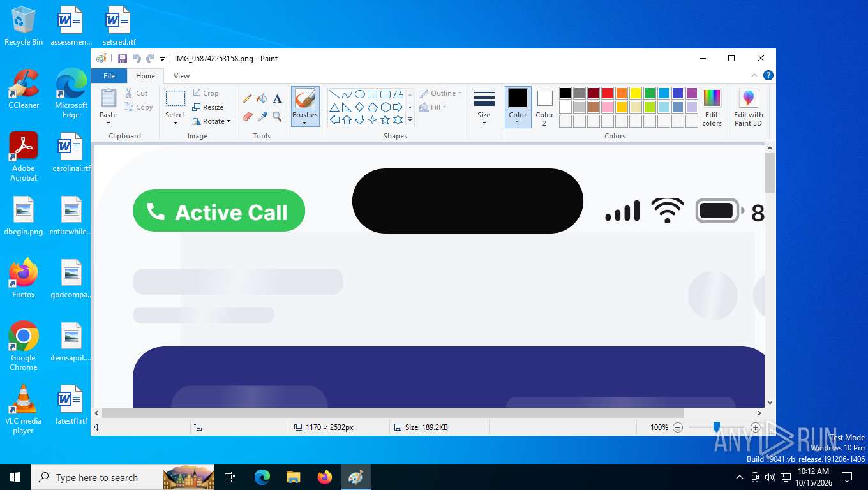Select the Text tool
Screen dimensions: 868x490
click(277, 99)
